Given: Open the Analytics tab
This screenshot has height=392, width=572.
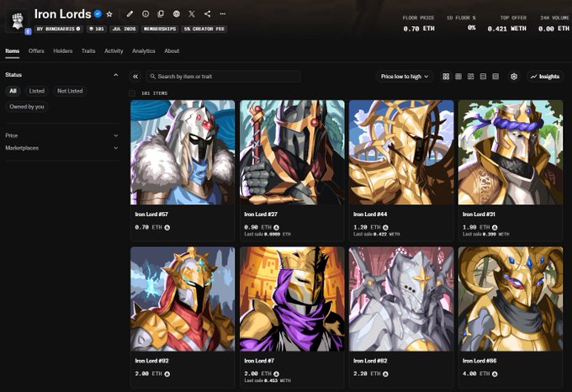Looking at the screenshot, I should click(x=144, y=51).
